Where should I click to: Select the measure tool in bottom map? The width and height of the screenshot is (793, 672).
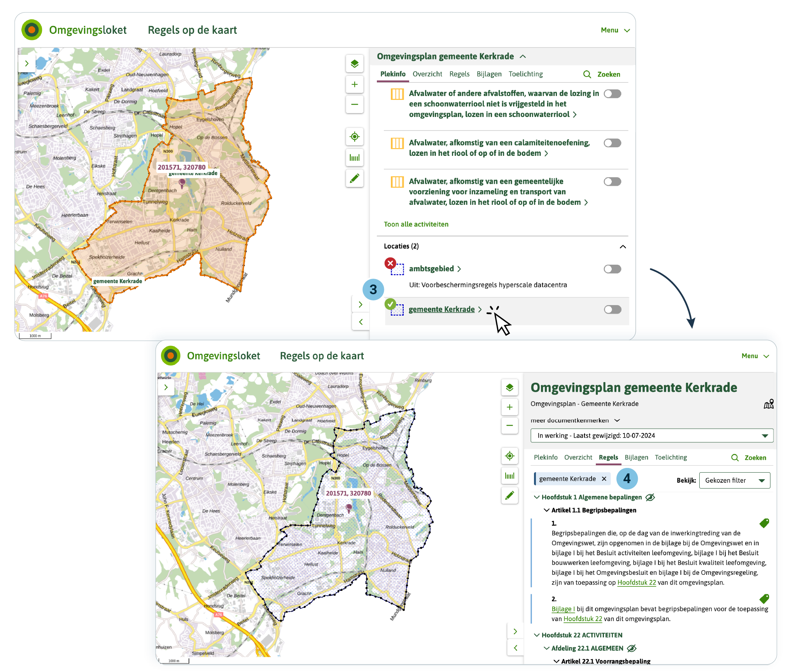coord(509,476)
